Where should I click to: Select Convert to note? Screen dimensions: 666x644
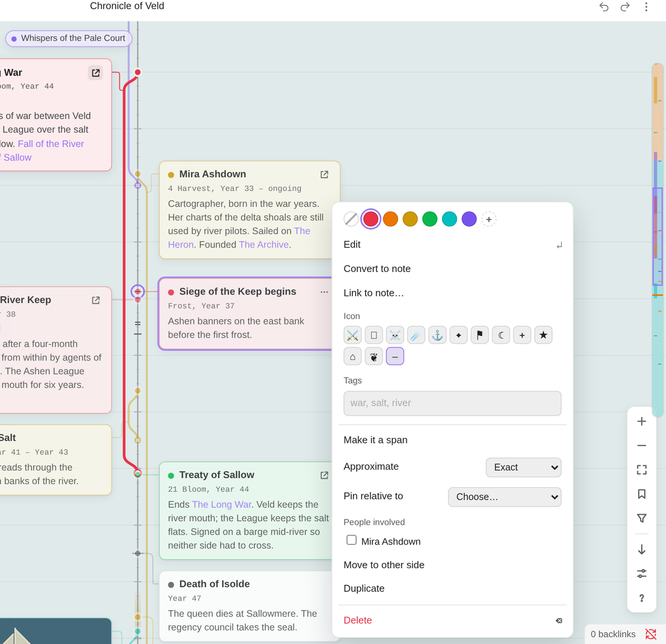pyautogui.click(x=452, y=268)
